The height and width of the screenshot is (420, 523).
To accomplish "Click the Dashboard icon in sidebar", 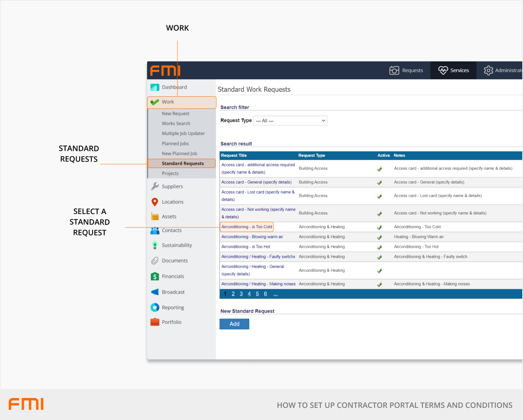I will pos(155,88).
